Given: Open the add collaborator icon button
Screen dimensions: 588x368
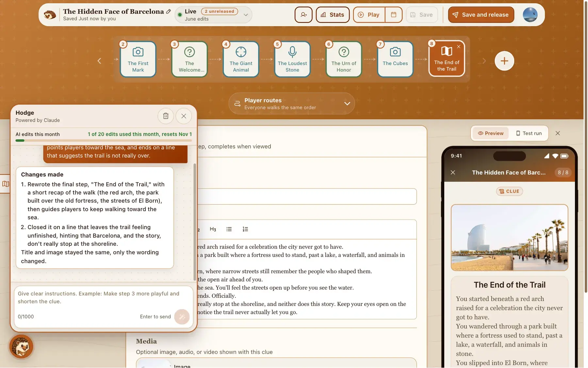Looking at the screenshot, I should click(x=303, y=15).
